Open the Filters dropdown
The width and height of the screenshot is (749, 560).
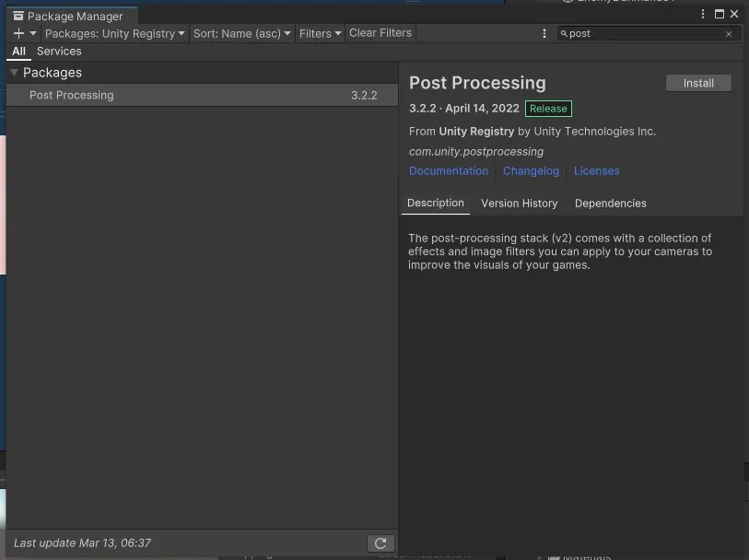pos(320,33)
